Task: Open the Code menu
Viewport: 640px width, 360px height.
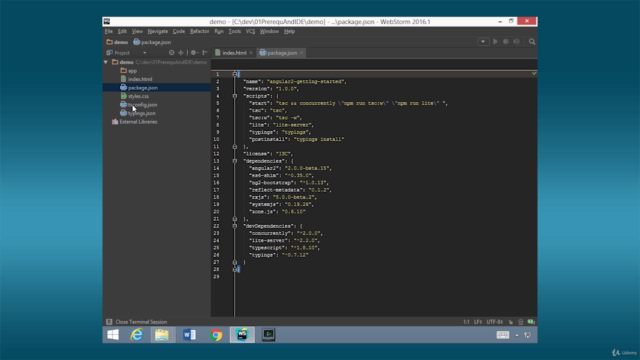Action: [179, 31]
